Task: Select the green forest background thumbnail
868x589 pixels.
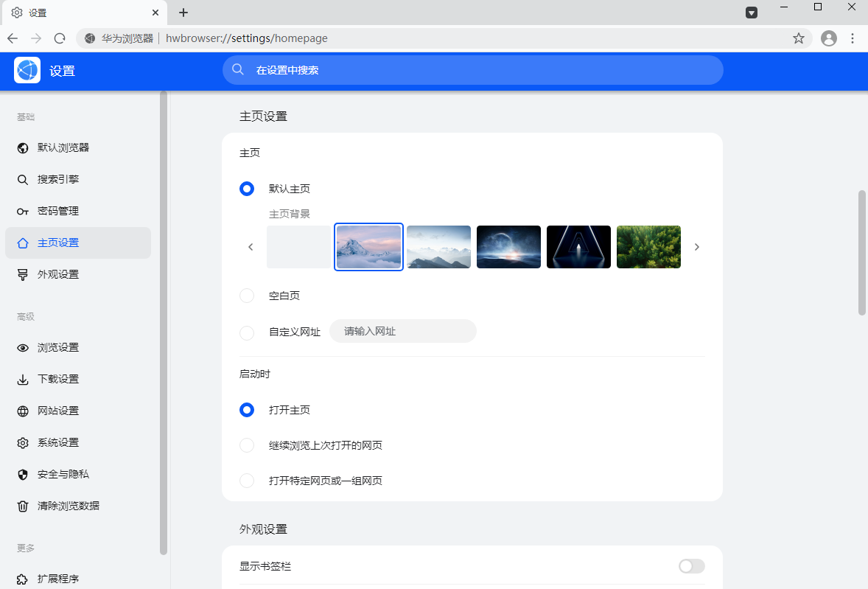Action: pos(648,247)
